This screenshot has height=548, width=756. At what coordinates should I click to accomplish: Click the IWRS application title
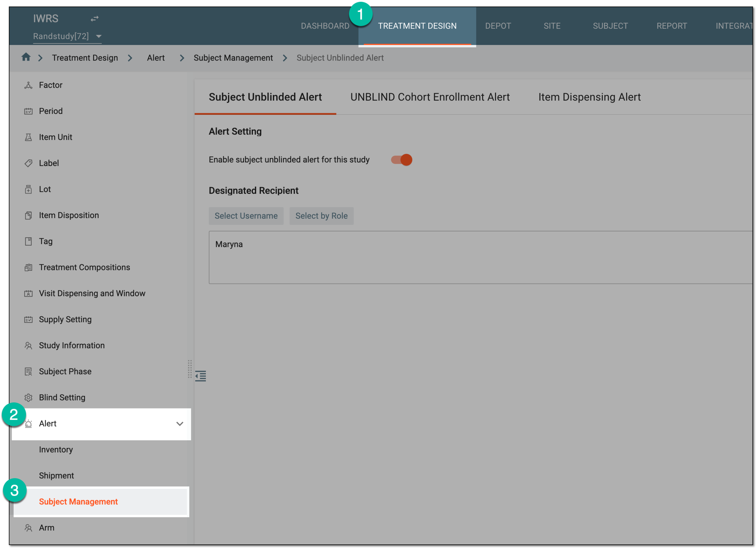46,19
